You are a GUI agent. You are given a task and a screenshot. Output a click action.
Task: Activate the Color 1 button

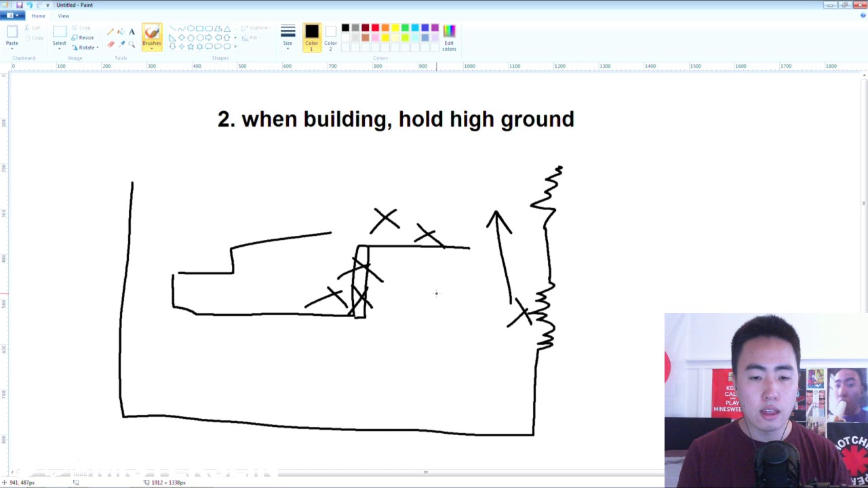(x=312, y=37)
